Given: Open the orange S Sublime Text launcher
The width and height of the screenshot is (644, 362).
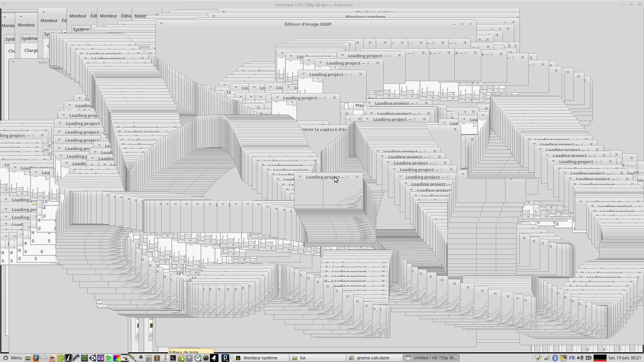Looking at the screenshot, I should [x=157, y=358].
